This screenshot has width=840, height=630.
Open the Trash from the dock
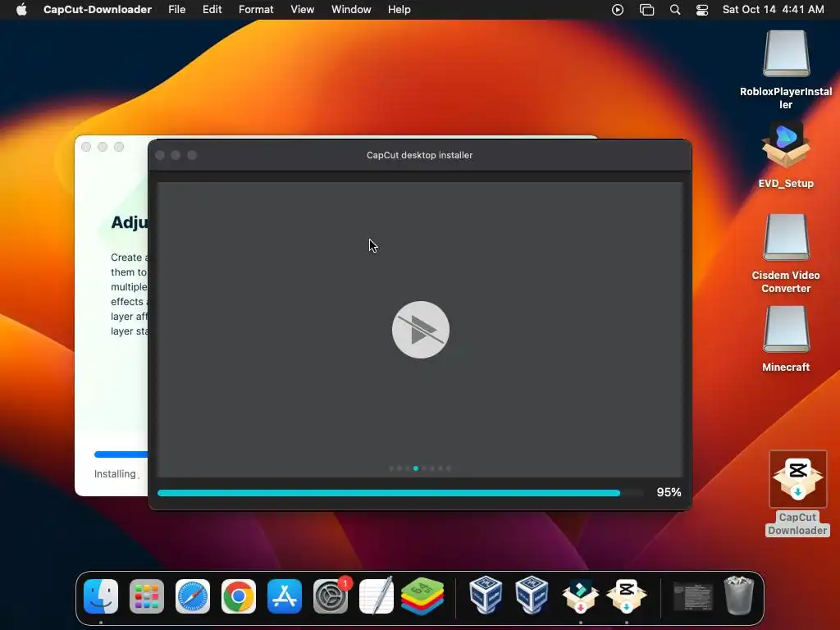click(x=739, y=596)
